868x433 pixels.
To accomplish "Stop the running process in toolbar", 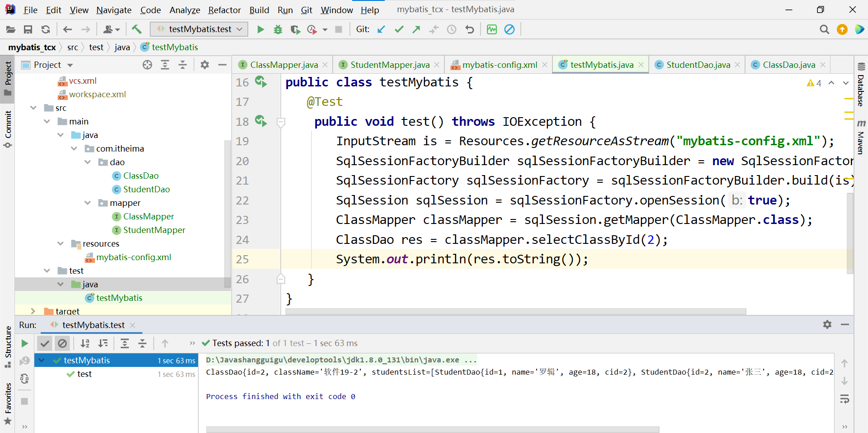I will click(338, 29).
